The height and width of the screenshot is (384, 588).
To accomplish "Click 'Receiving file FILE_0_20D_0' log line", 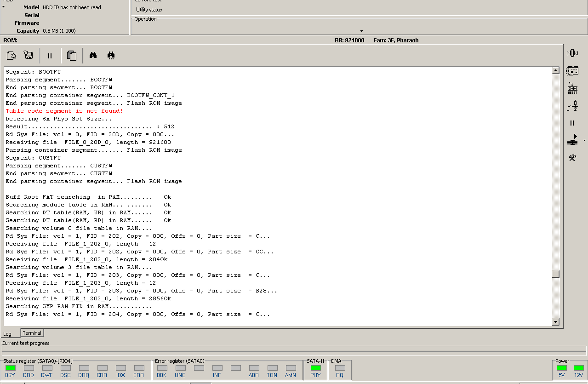I will tap(88, 142).
